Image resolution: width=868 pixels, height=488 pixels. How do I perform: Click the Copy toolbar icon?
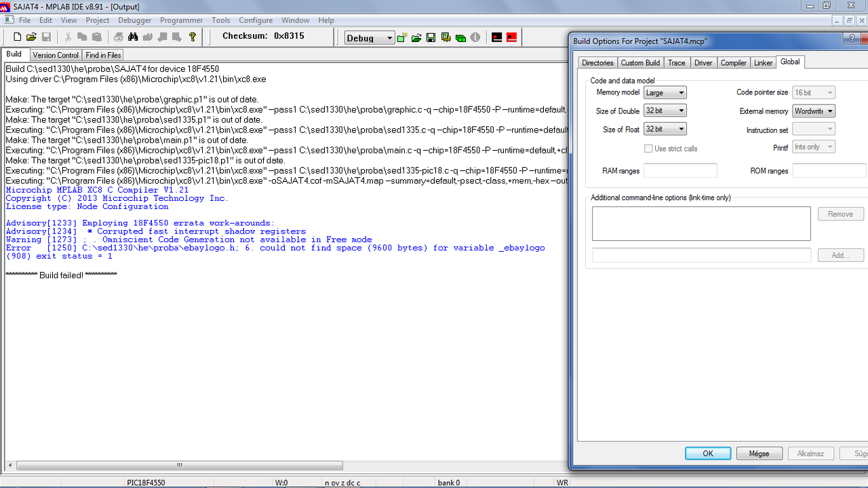[x=82, y=37]
